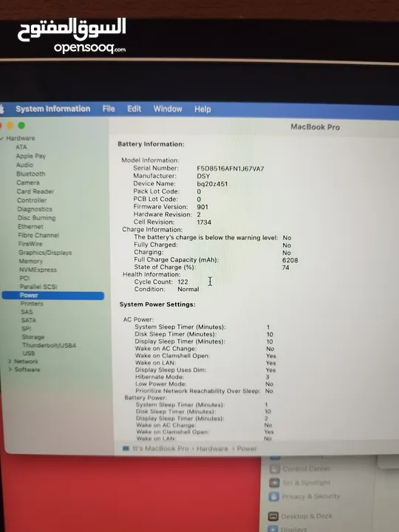Click the MacBook Pro window title
The height and width of the screenshot is (532, 399).
(315, 127)
